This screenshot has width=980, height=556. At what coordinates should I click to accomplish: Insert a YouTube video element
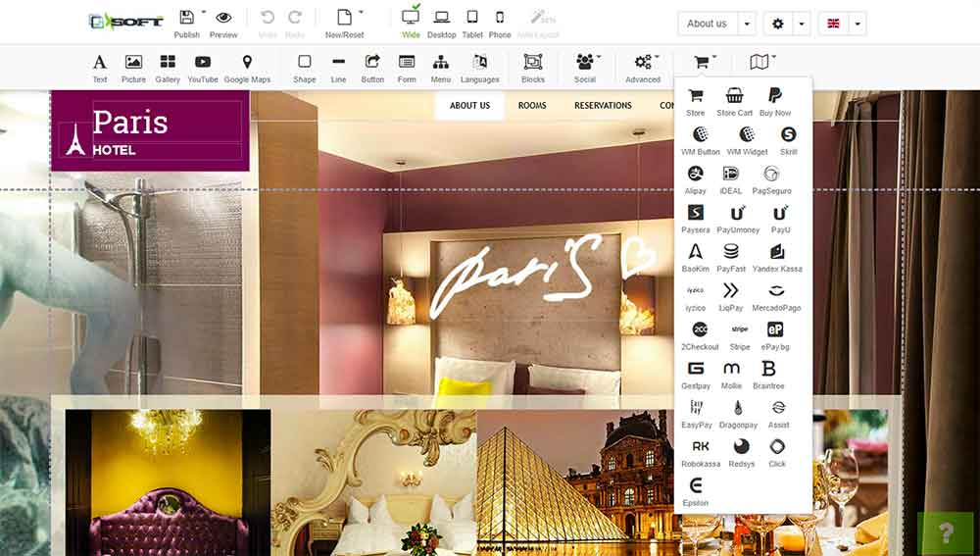point(203,69)
